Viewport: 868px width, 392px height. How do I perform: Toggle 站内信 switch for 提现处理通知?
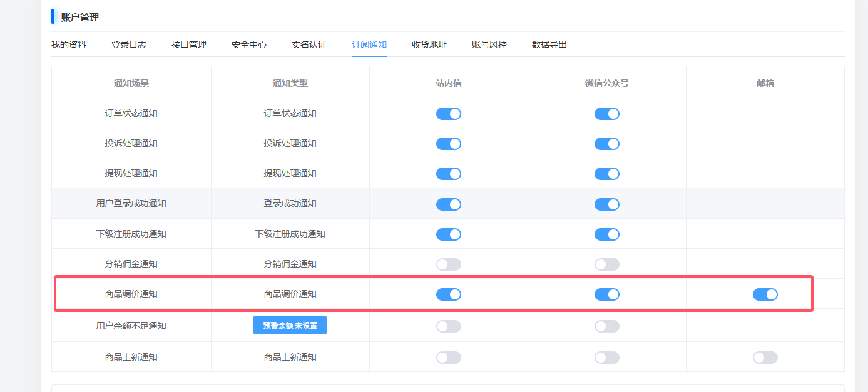(449, 173)
